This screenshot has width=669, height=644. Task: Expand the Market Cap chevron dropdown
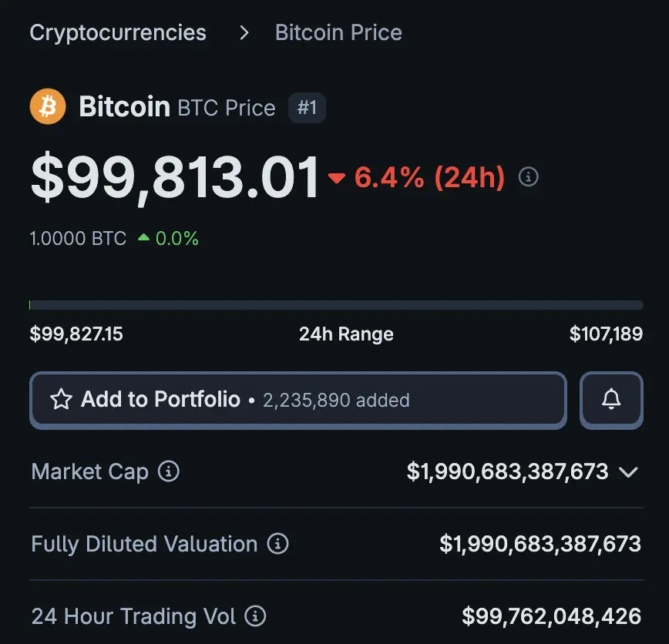(628, 471)
